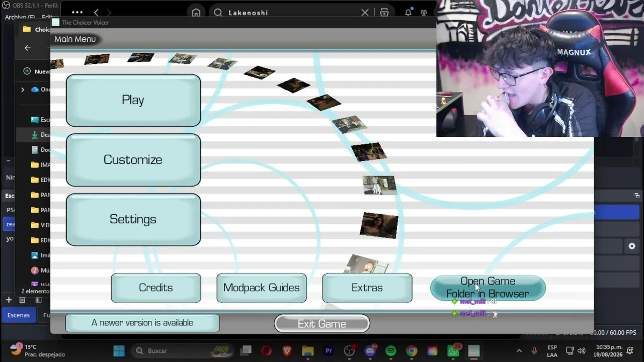Select The Choicer Voicer taskbar icon
Screen dimensions: 644x362
[474, 350]
